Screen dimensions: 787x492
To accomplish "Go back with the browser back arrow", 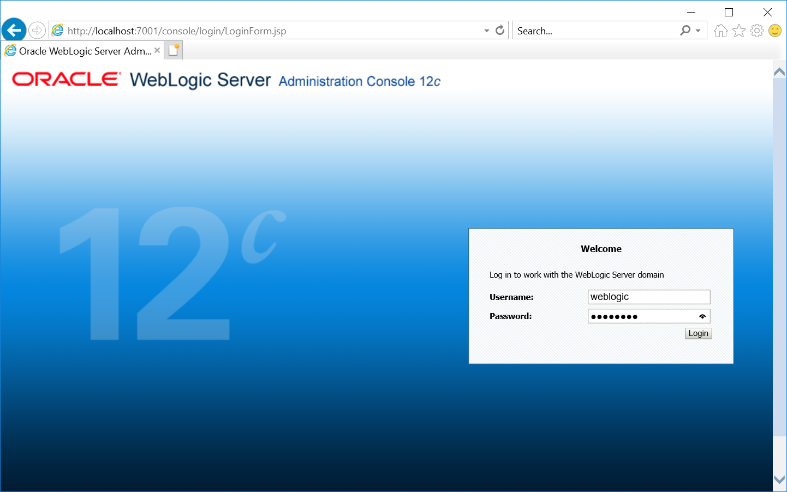I will pyautogui.click(x=14, y=30).
